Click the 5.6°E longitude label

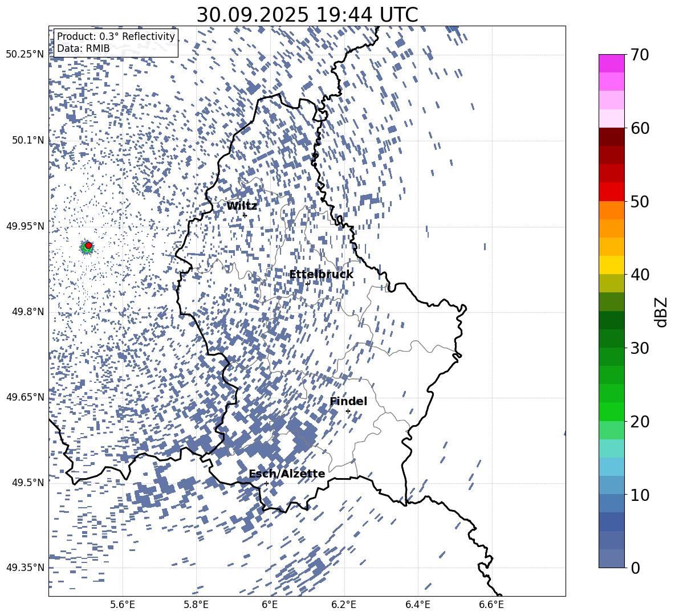coord(123,605)
